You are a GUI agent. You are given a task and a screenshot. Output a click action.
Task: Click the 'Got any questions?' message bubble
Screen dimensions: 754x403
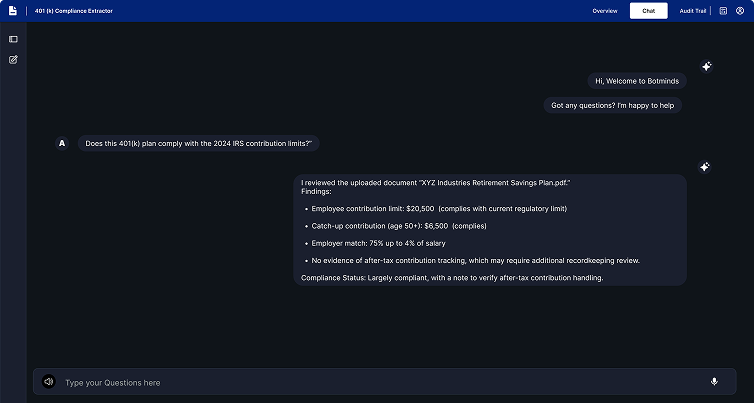(613, 105)
